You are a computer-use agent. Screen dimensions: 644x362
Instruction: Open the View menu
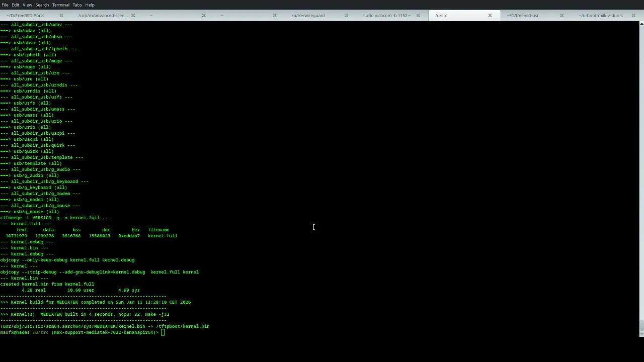[27, 5]
